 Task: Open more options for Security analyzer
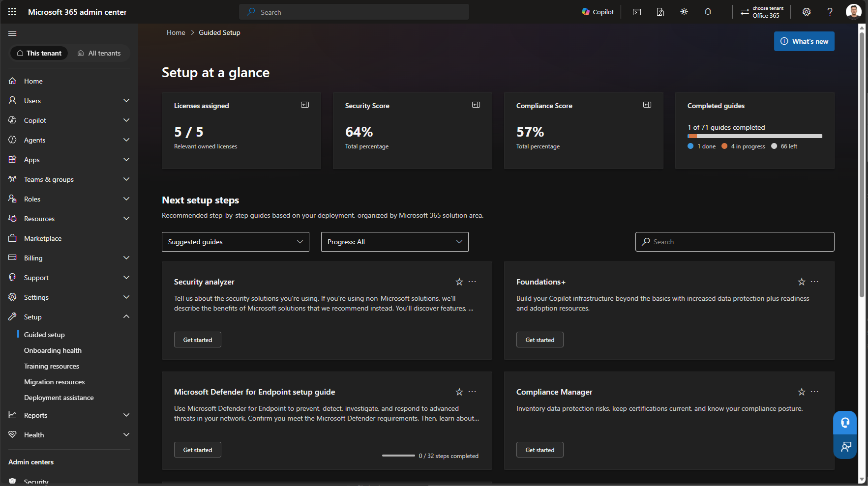pyautogui.click(x=472, y=282)
